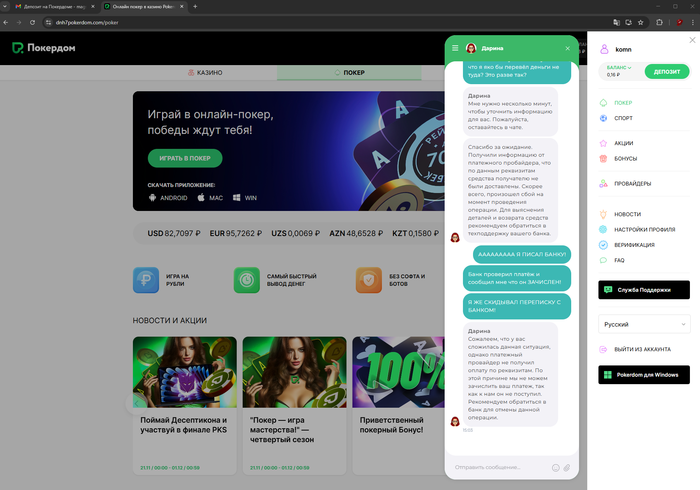Screen dimensions: 700x490
Task: Close the right side menu panel
Action: tap(692, 40)
